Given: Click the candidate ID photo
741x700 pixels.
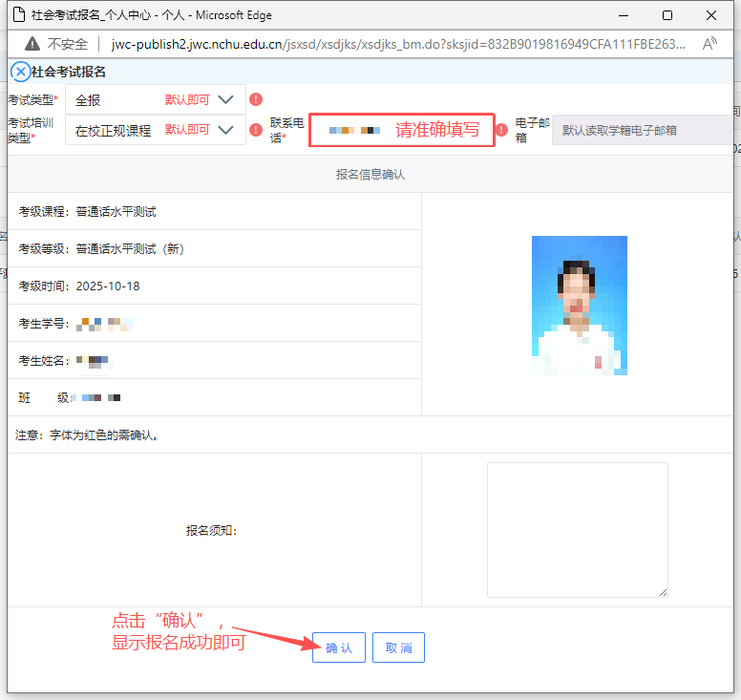Looking at the screenshot, I should [580, 306].
